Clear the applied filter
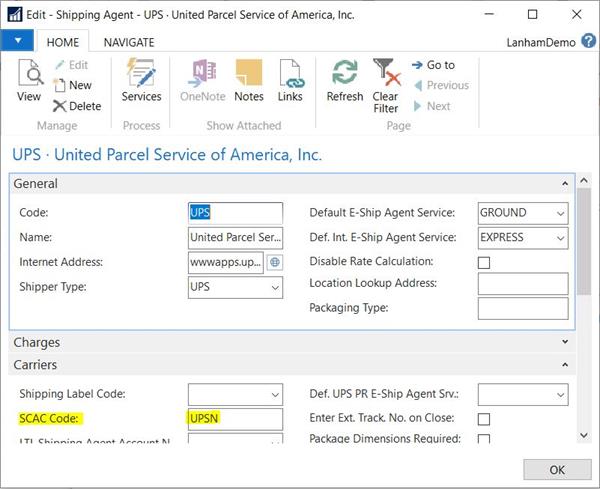 386,86
